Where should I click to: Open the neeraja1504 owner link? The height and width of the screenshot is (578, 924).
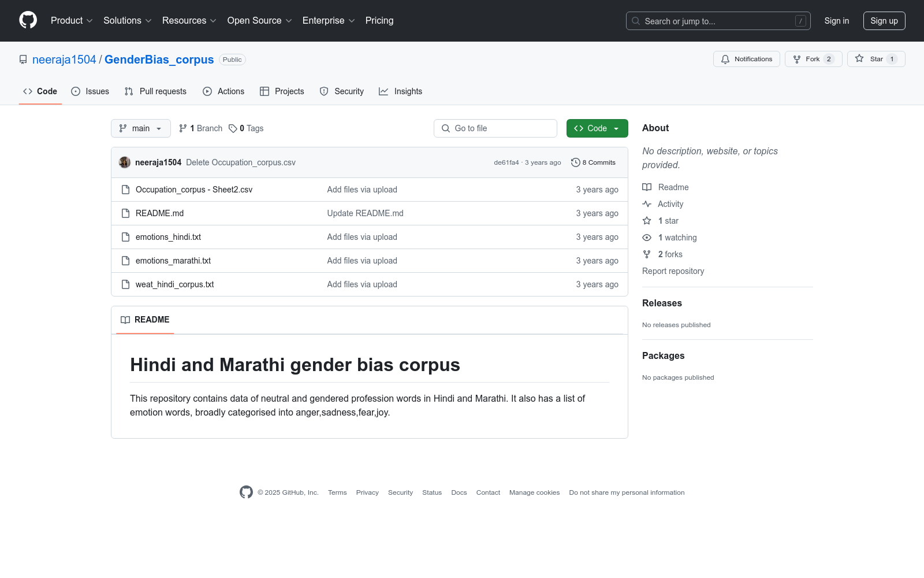[64, 60]
